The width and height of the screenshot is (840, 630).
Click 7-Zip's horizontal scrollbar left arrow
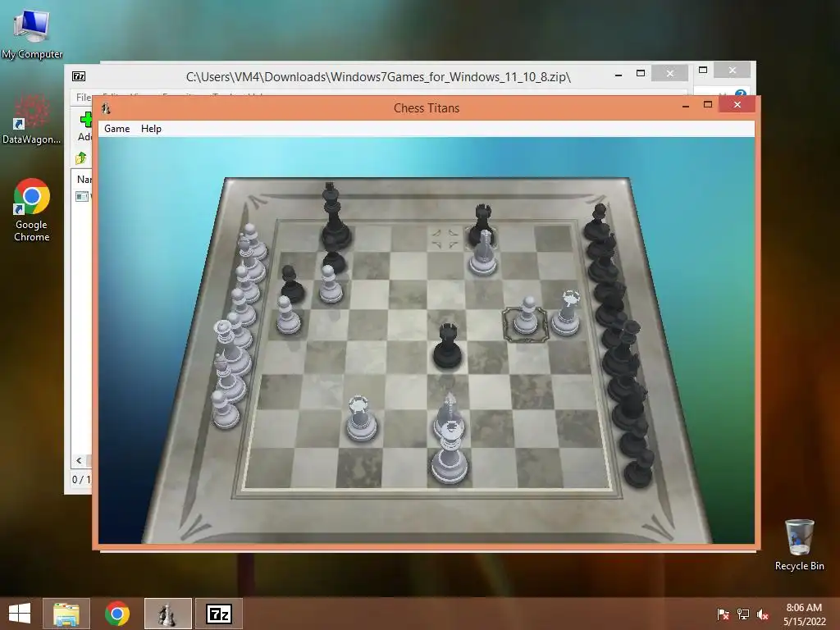pos(80,460)
